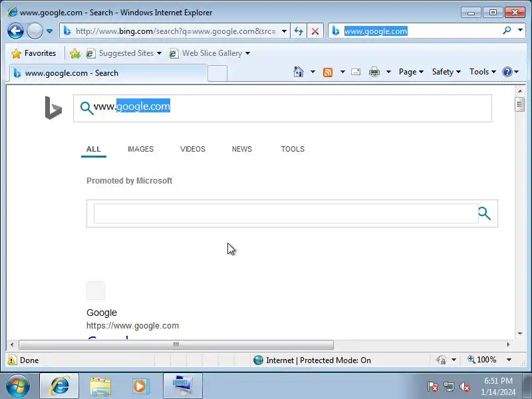
Task: Click the privacy report status bar icon
Action: [x=441, y=360]
